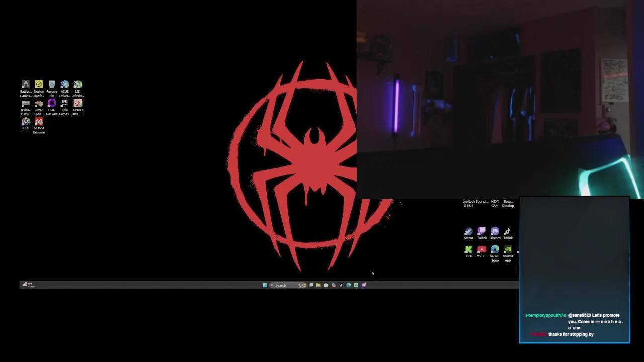
Task: Open the iCUE desktop shortcut
Action: click(26, 124)
